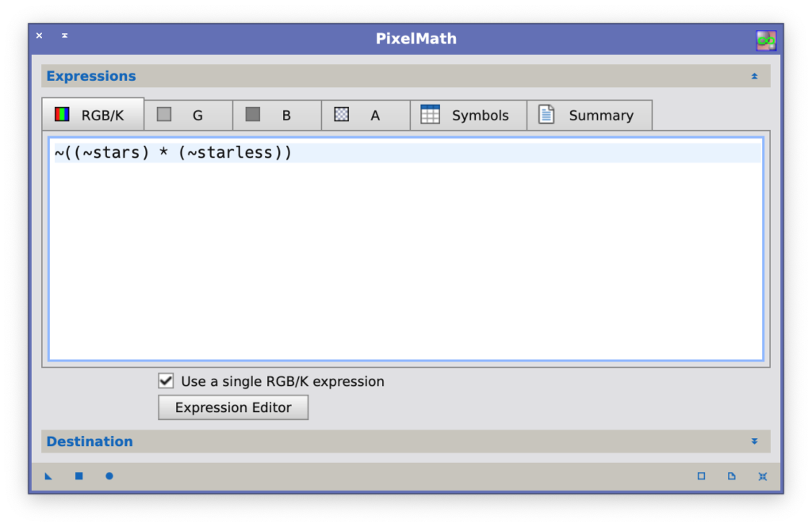812x527 pixels.
Task: Apply globally with the circle icon
Action: click(x=109, y=476)
